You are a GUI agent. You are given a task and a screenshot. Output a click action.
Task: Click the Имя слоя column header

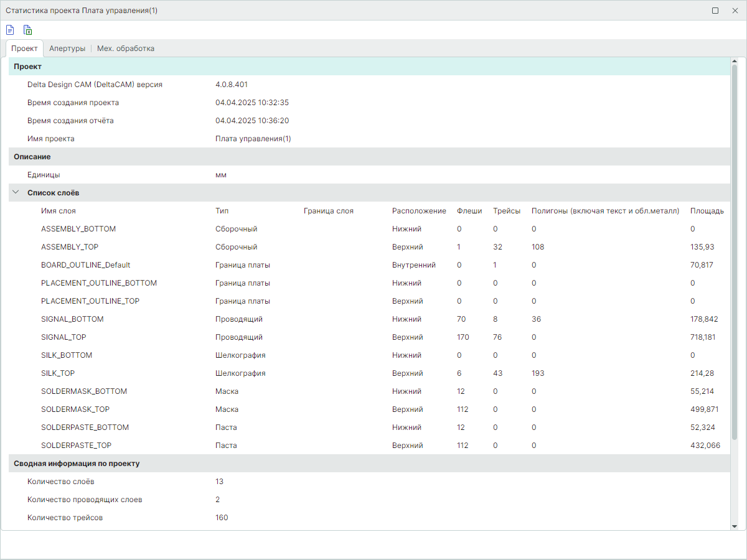click(x=59, y=211)
